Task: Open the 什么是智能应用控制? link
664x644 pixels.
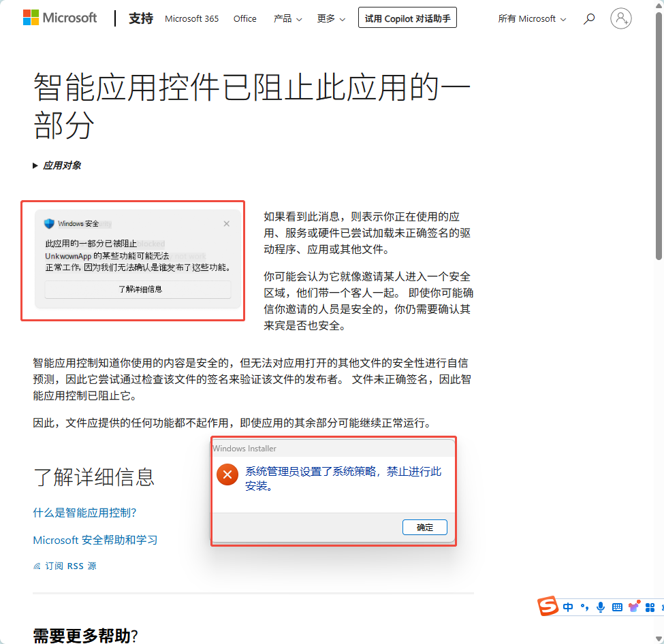Action: pyautogui.click(x=84, y=513)
